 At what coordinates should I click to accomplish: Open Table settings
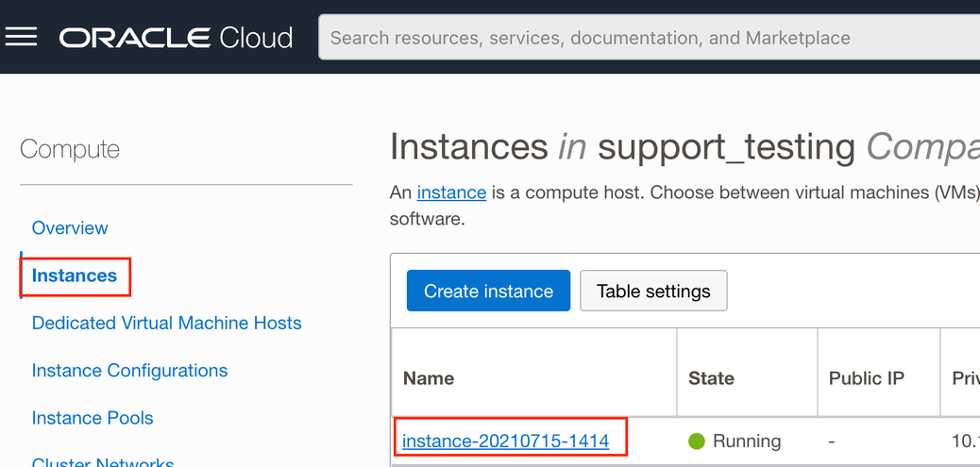coord(653,291)
